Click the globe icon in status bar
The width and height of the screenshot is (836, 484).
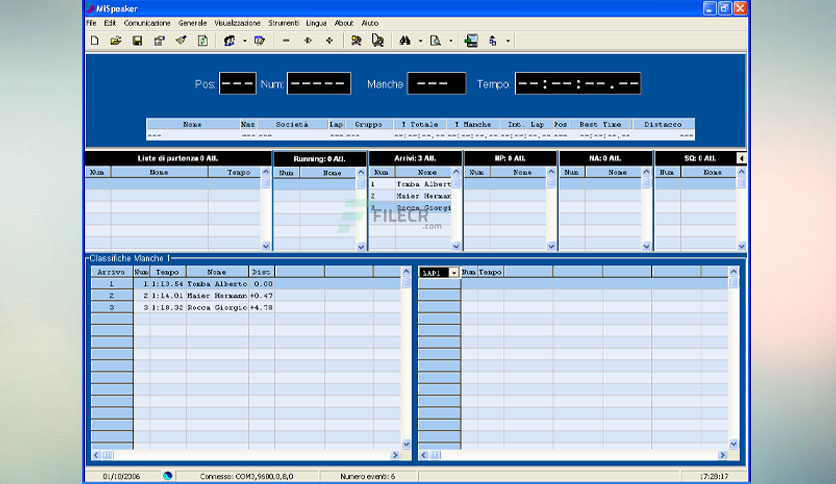(x=168, y=476)
